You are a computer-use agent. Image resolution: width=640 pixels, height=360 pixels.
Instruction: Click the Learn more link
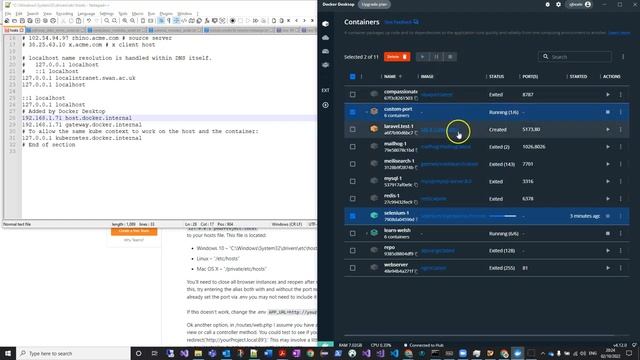pos(619,33)
